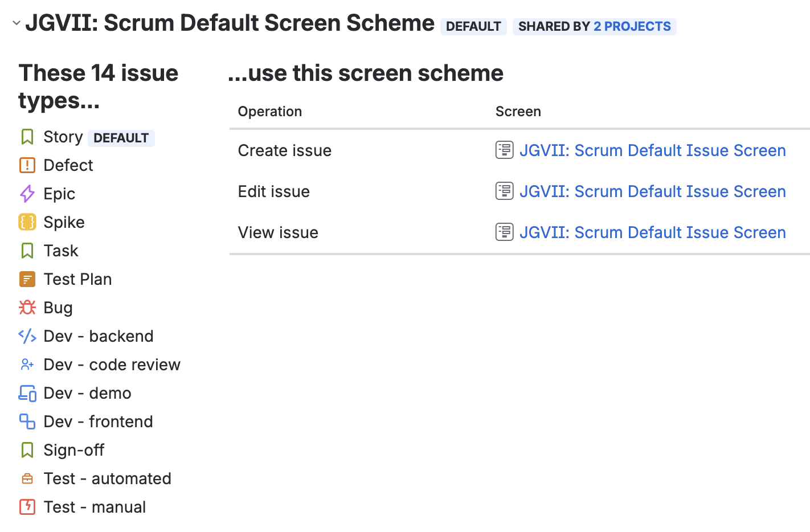Open View issue's Scrum Default Issue Screen link
The height and width of the screenshot is (532, 810).
[x=653, y=232]
